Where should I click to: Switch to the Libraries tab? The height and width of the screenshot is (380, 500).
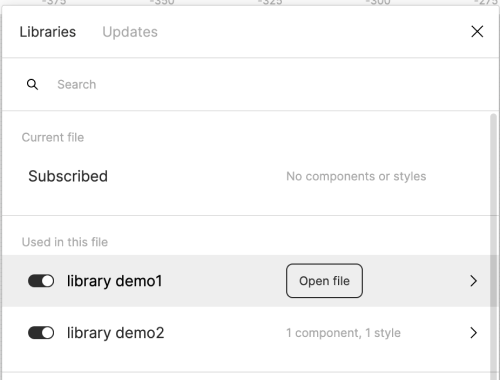(48, 32)
